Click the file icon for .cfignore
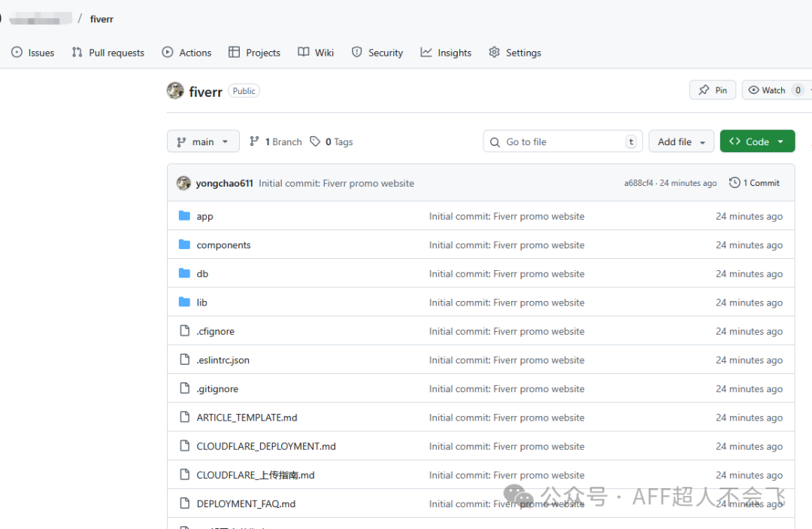This screenshot has width=812, height=529. point(184,330)
